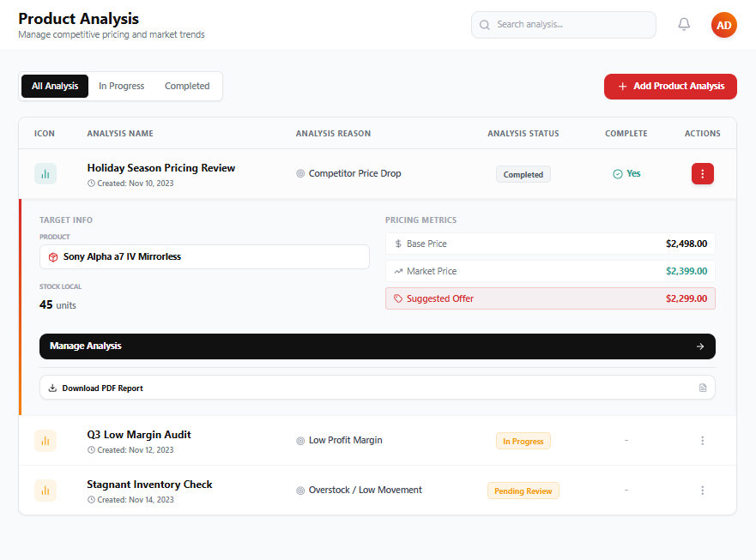
Task: Click the Icon column header
Action: (x=45, y=134)
